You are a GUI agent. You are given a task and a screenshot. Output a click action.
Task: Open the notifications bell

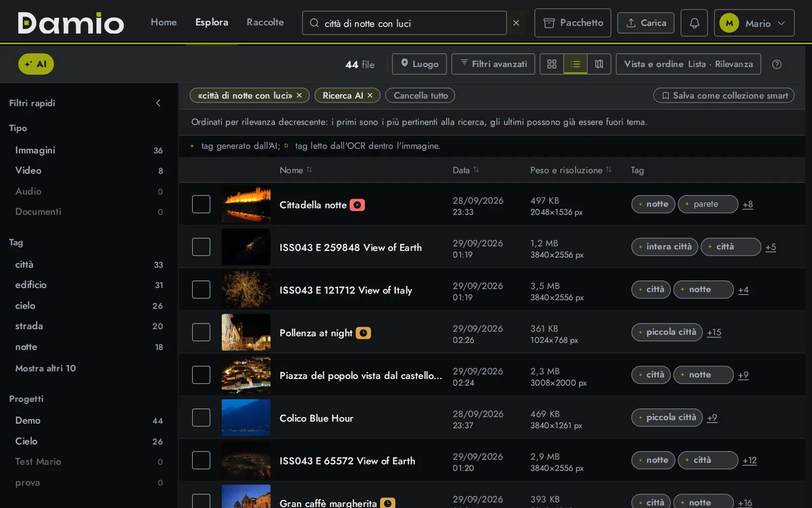[694, 23]
